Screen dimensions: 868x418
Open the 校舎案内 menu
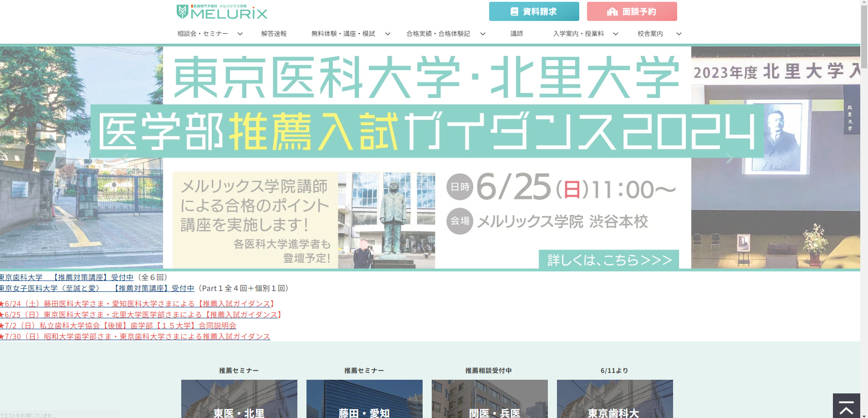(650, 34)
